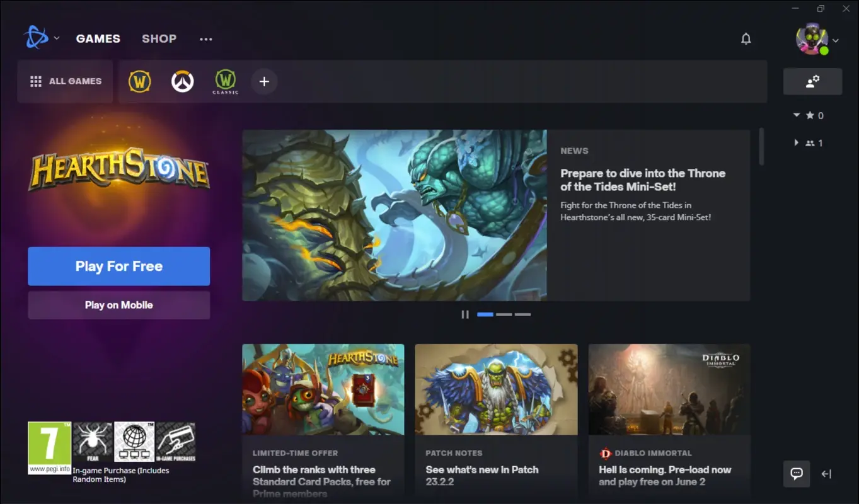View notifications via the bell icon
The width and height of the screenshot is (859, 504).
coord(746,38)
